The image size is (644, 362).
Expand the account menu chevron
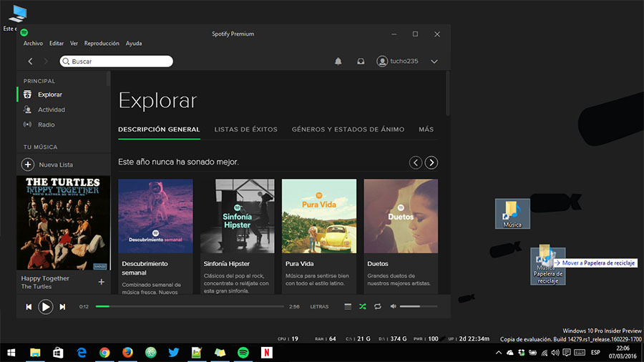tap(434, 62)
